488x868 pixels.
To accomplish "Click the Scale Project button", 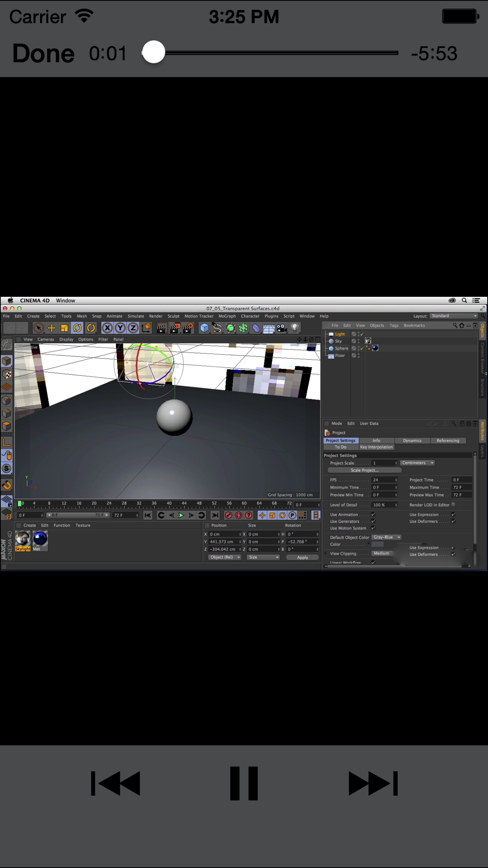I will pos(364,470).
